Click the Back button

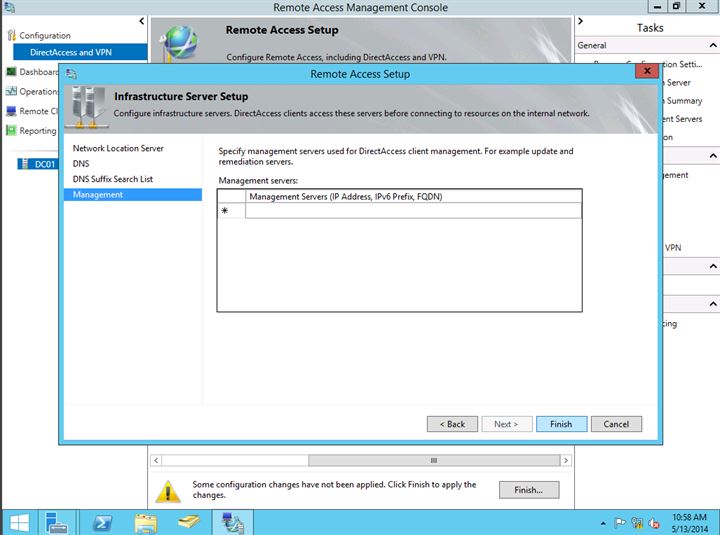coord(452,424)
